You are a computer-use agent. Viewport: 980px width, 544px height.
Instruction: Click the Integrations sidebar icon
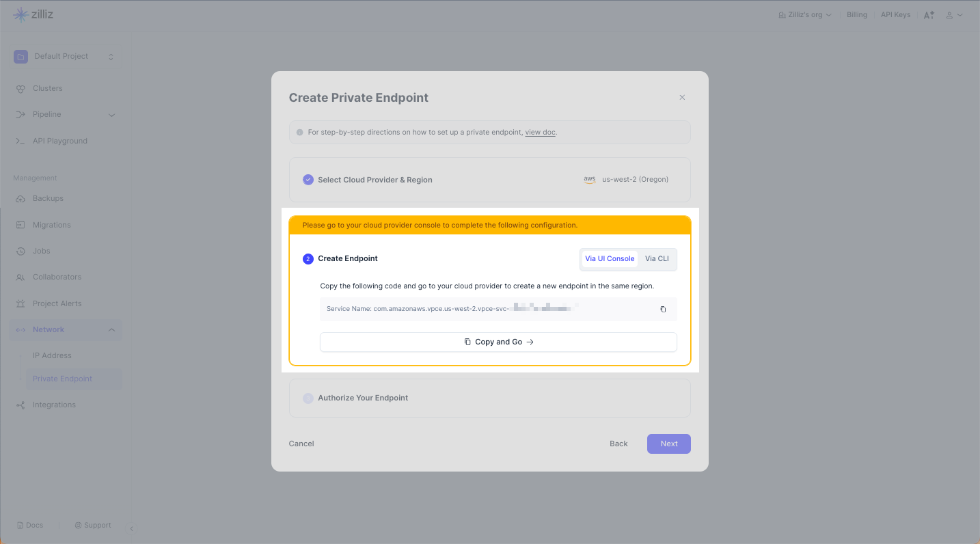coord(21,405)
